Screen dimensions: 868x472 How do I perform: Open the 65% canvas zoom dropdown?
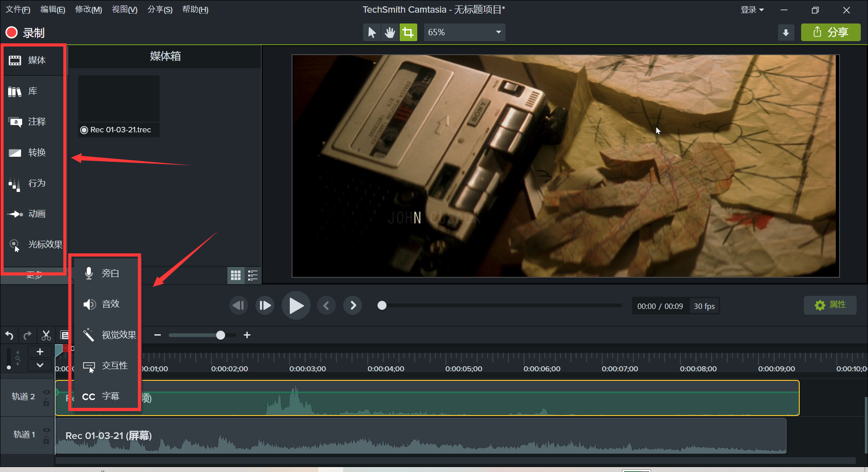(464, 33)
